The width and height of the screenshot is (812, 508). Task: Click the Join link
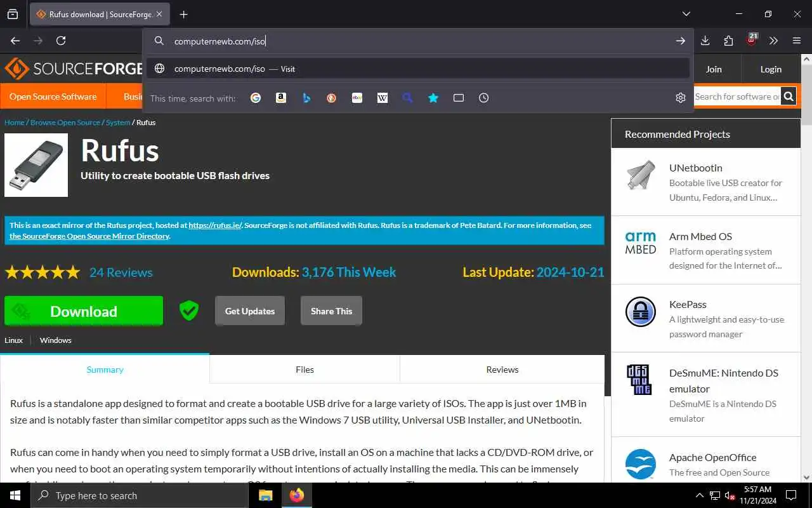(x=714, y=69)
